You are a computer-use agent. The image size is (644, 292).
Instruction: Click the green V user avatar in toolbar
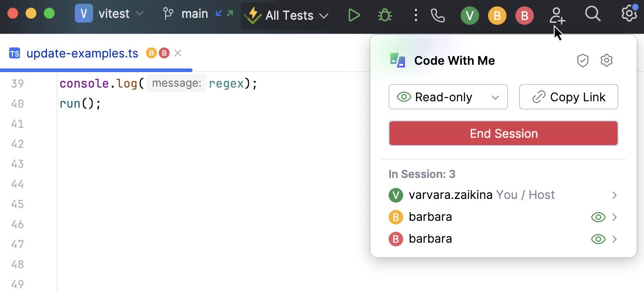470,16
